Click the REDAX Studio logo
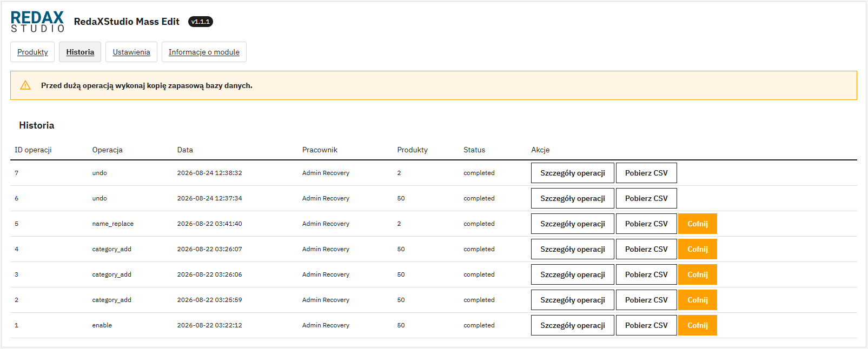This screenshot has height=349, width=868. 37,22
